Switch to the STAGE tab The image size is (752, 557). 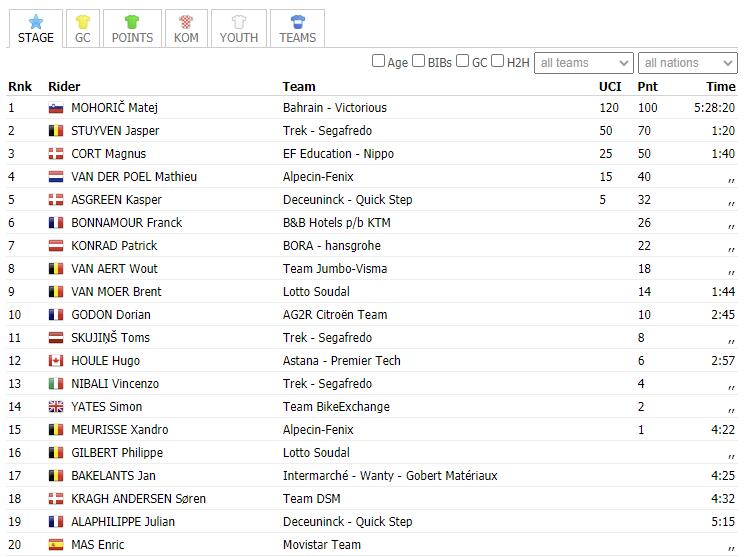(36, 28)
